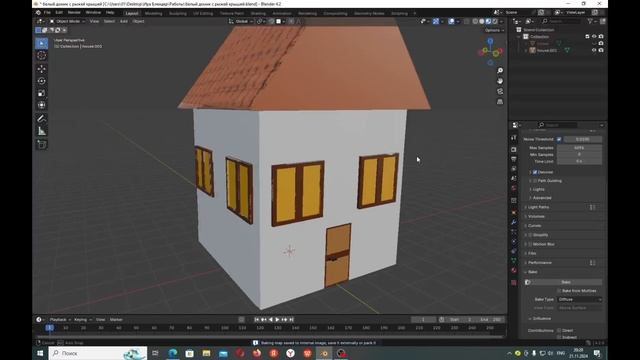
Task: Toggle the Denoise checkbox
Action: (535, 172)
